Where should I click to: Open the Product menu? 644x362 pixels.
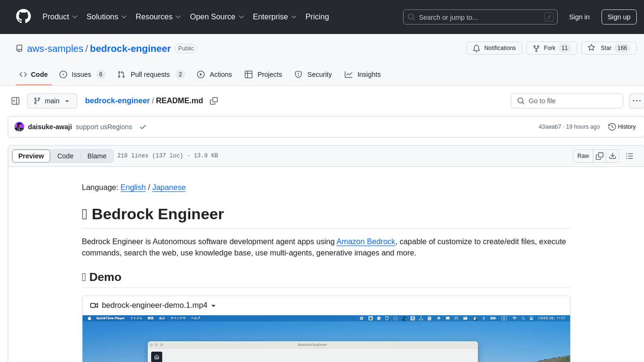point(60,17)
